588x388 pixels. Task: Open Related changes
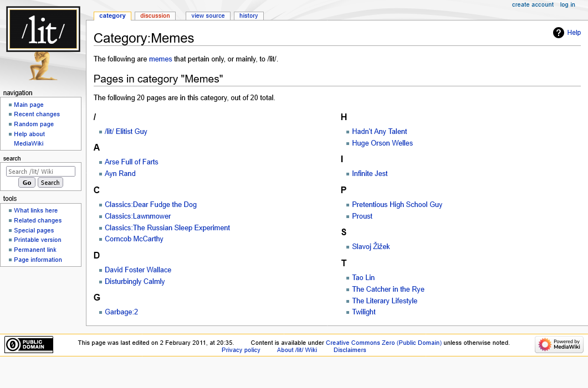(38, 220)
